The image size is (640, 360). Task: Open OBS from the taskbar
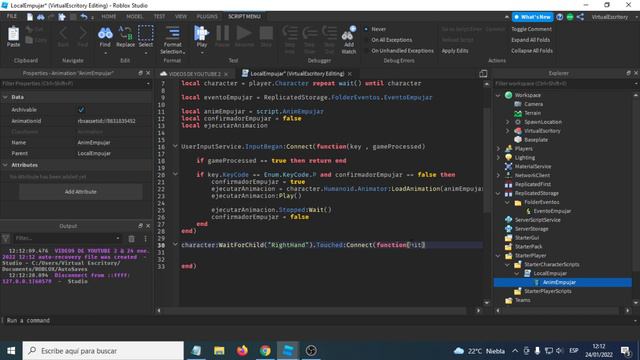pyautogui.click(x=311, y=351)
